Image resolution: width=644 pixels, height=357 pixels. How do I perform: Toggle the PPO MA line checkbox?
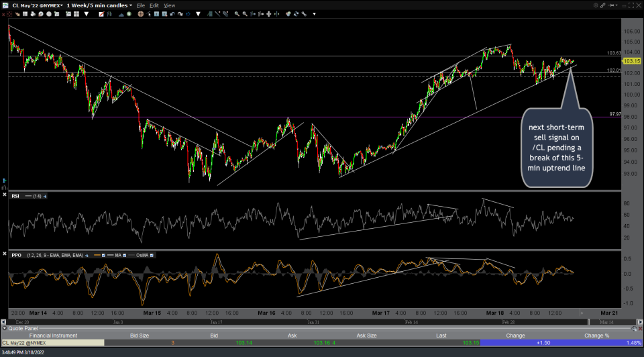125,256
